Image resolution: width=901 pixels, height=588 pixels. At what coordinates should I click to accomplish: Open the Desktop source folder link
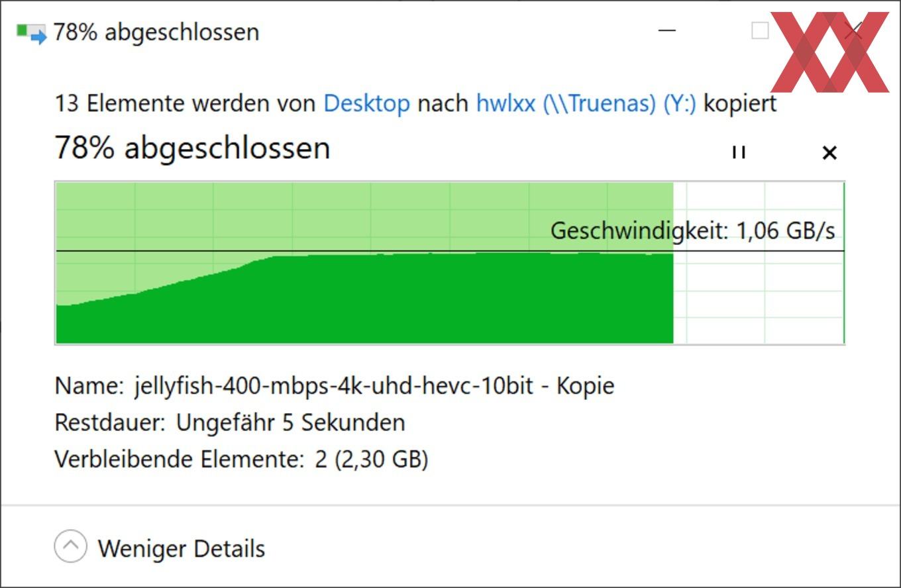point(366,103)
